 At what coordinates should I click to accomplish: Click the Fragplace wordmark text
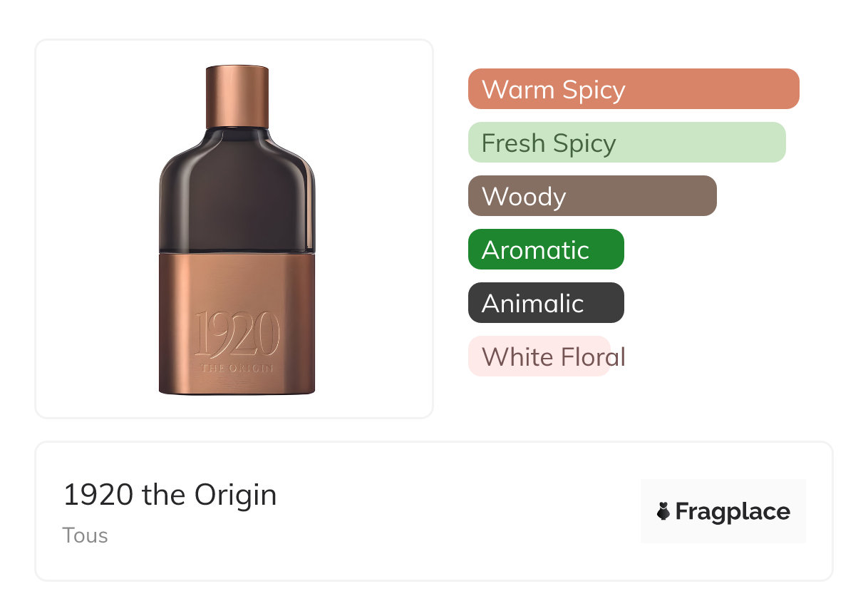733,511
